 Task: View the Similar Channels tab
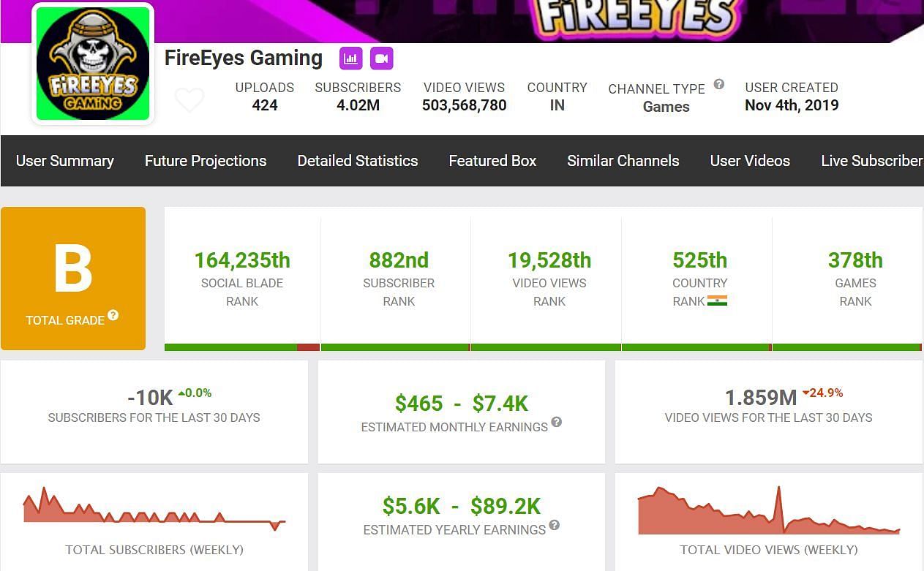click(x=623, y=161)
